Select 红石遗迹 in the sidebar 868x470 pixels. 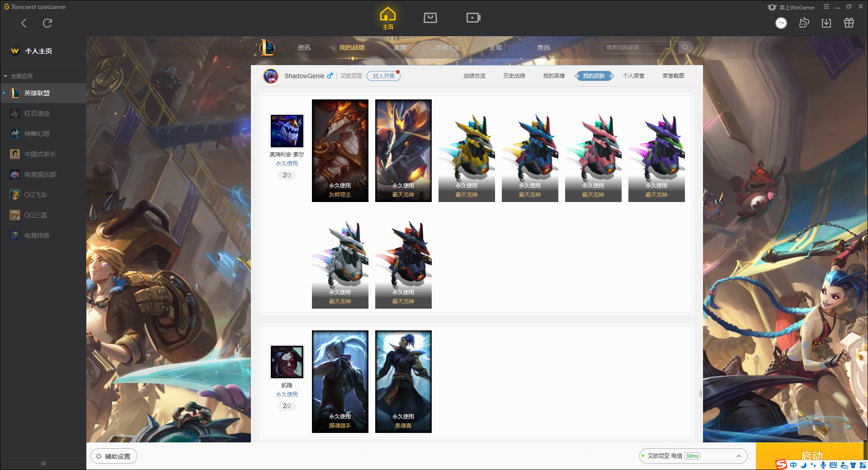pos(43,113)
